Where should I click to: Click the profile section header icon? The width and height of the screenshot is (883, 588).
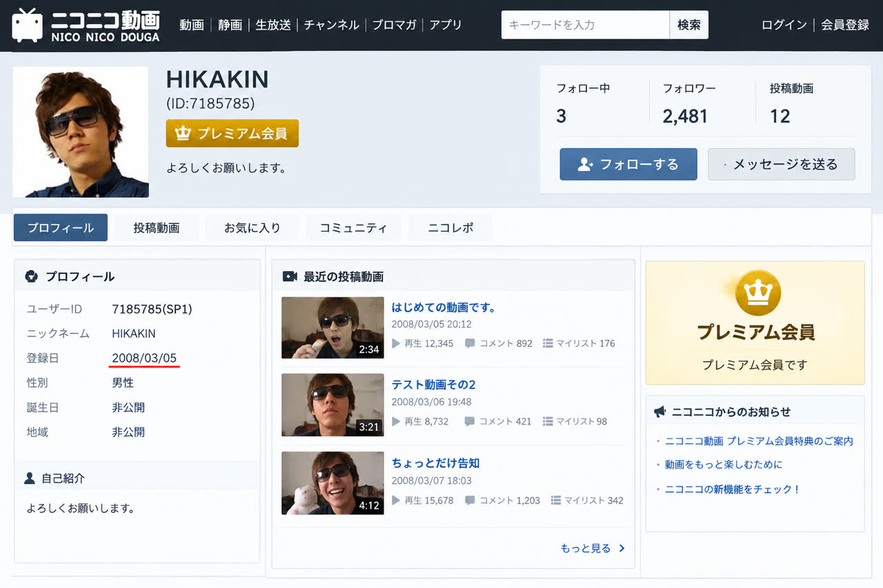31,276
